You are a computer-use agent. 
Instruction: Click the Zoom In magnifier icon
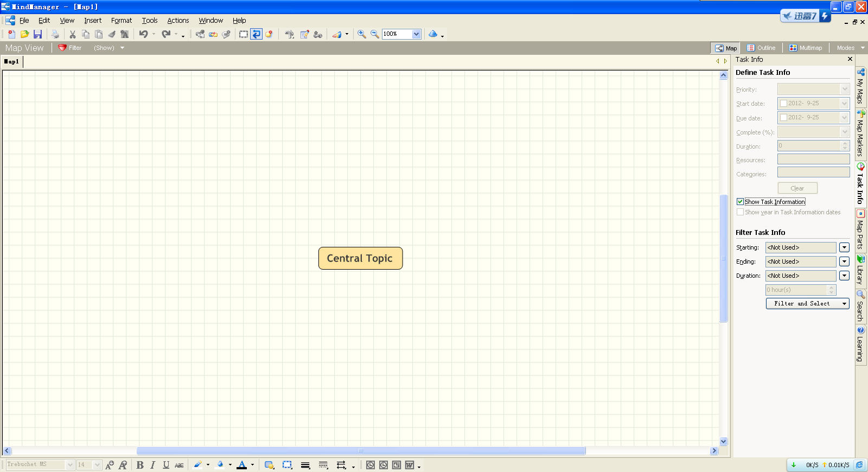[x=362, y=34]
